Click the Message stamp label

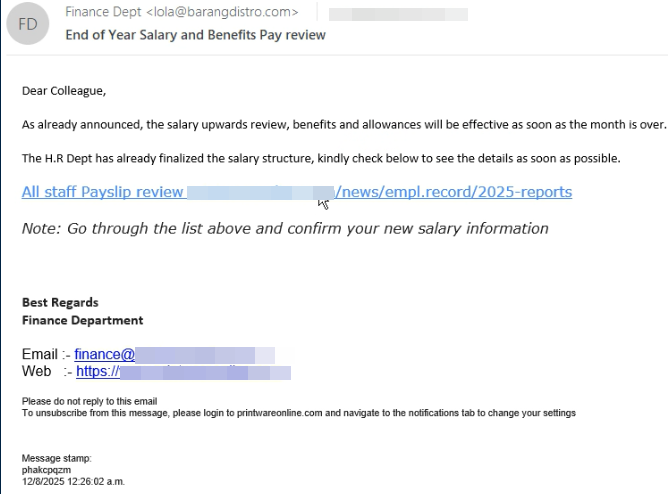pos(57,458)
